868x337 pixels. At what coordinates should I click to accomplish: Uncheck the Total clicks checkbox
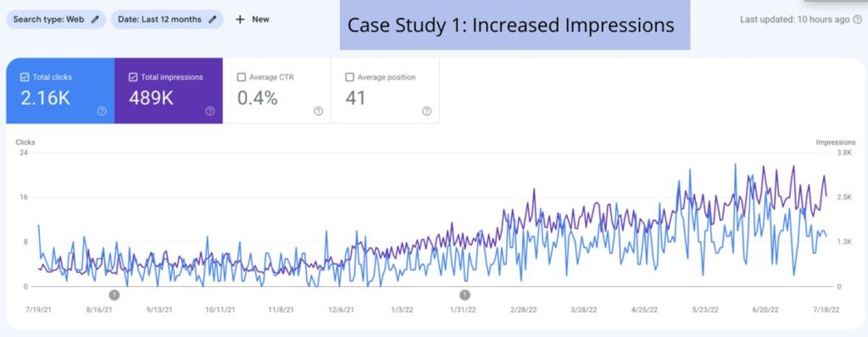pos(25,77)
